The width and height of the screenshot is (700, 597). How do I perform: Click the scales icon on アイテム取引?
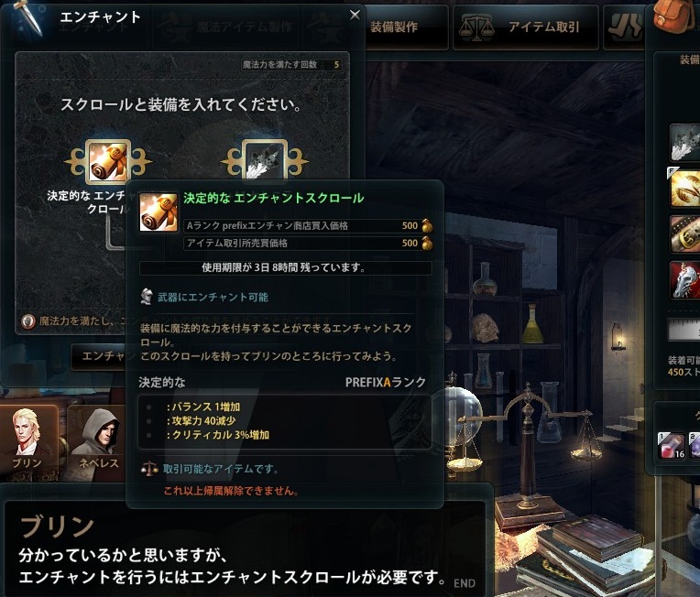pyautogui.click(x=476, y=27)
